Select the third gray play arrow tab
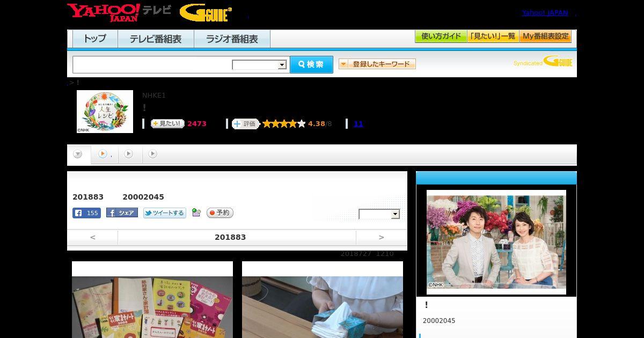644x338 pixels. [x=129, y=154]
